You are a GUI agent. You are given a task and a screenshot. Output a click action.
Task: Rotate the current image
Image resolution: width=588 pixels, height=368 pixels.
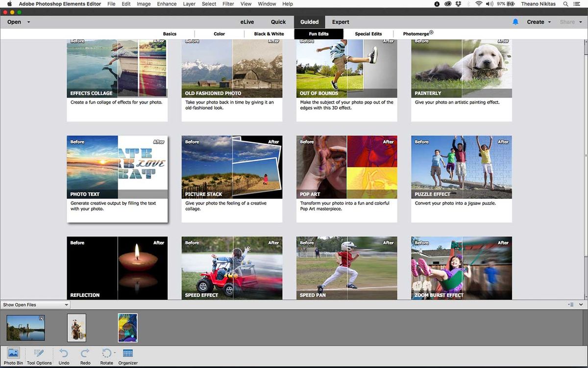point(106,353)
